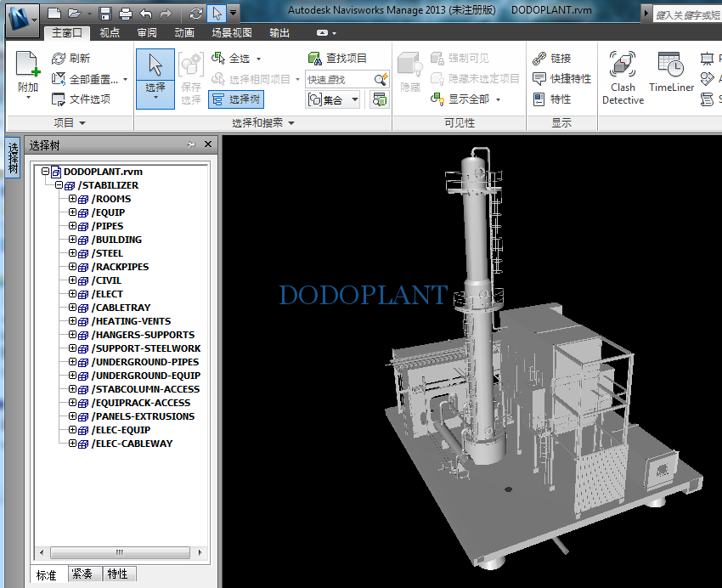Click the quick find search magnifier icon
Image resolution: width=722 pixels, height=588 pixels.
coord(381,79)
